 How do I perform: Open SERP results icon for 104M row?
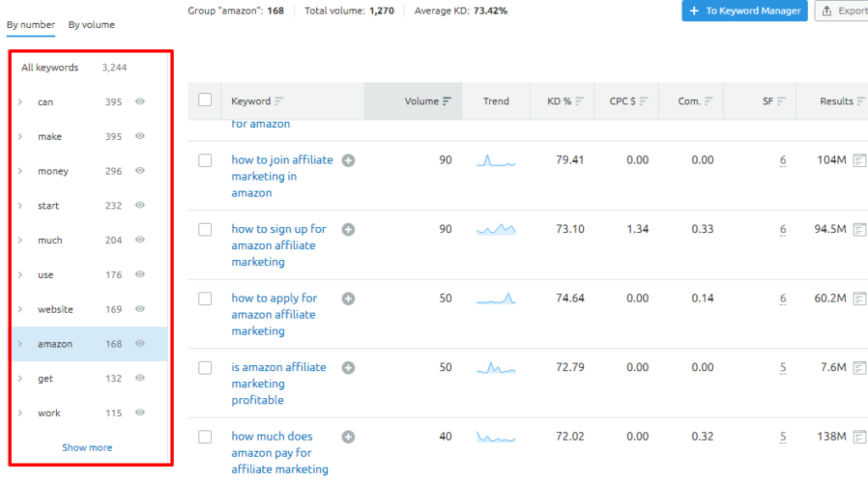(860, 160)
